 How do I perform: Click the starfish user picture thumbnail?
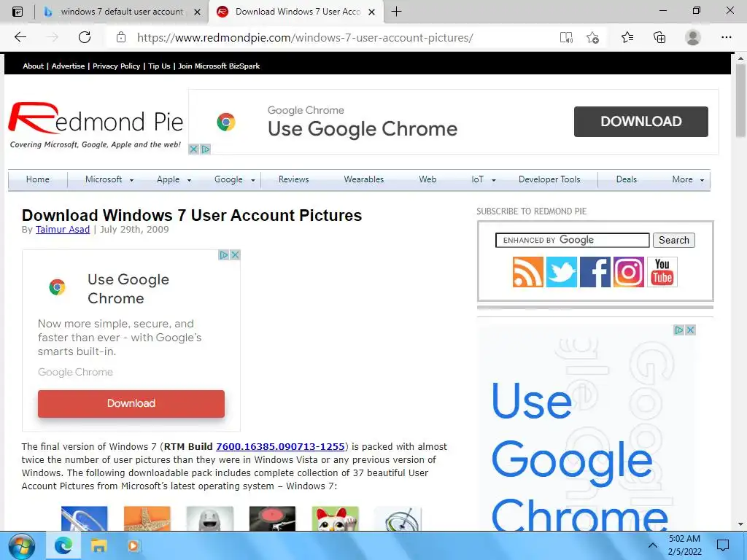click(x=147, y=518)
